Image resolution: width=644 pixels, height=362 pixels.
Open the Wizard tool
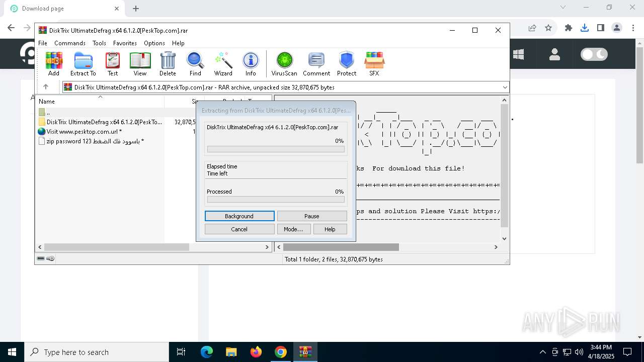coord(223,64)
